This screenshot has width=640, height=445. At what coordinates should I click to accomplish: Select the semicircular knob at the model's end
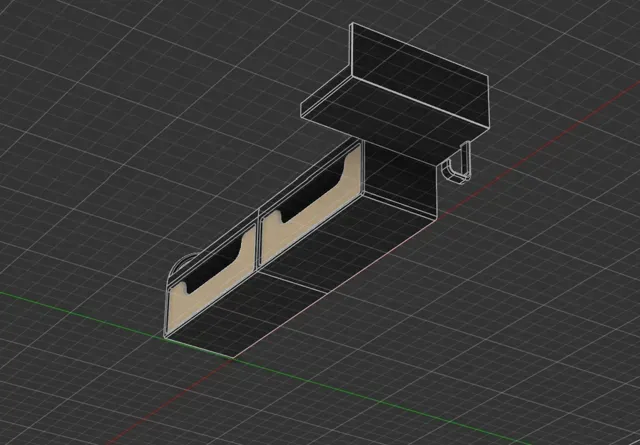182,267
